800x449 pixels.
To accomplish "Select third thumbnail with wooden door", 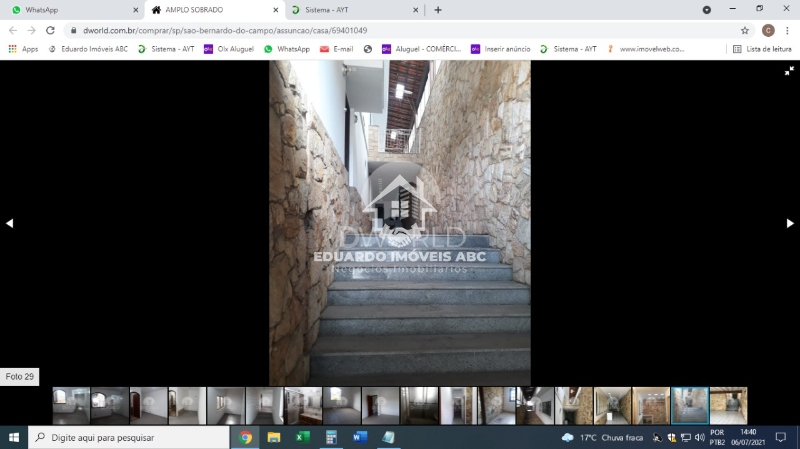I will [148, 406].
